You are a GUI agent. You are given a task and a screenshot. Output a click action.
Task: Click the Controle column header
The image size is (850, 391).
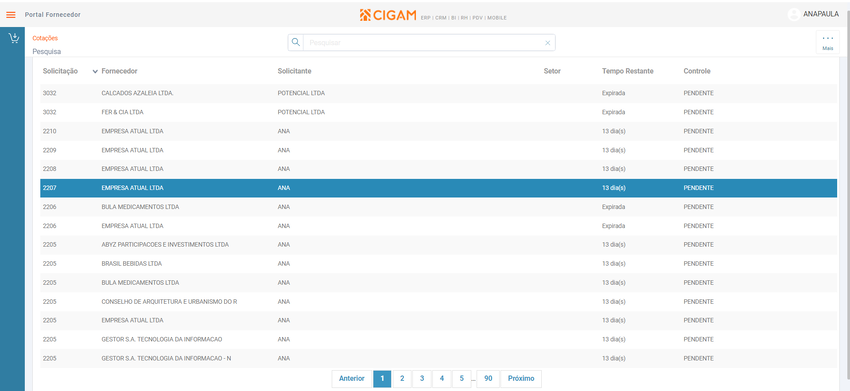697,71
